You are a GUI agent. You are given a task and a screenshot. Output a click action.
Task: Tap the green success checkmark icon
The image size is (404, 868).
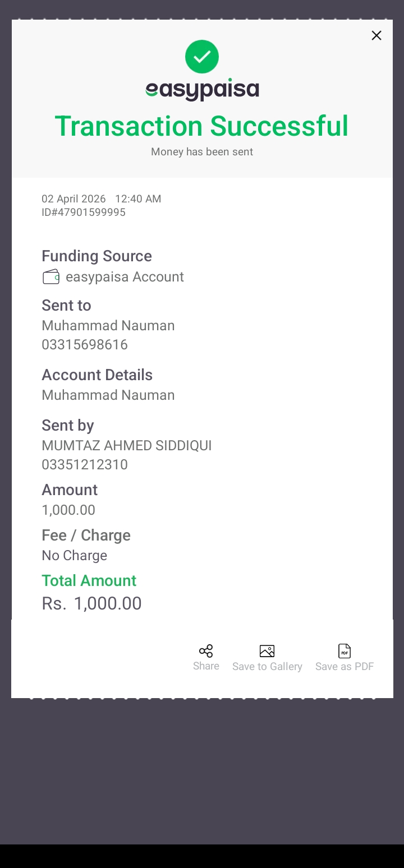(x=202, y=57)
